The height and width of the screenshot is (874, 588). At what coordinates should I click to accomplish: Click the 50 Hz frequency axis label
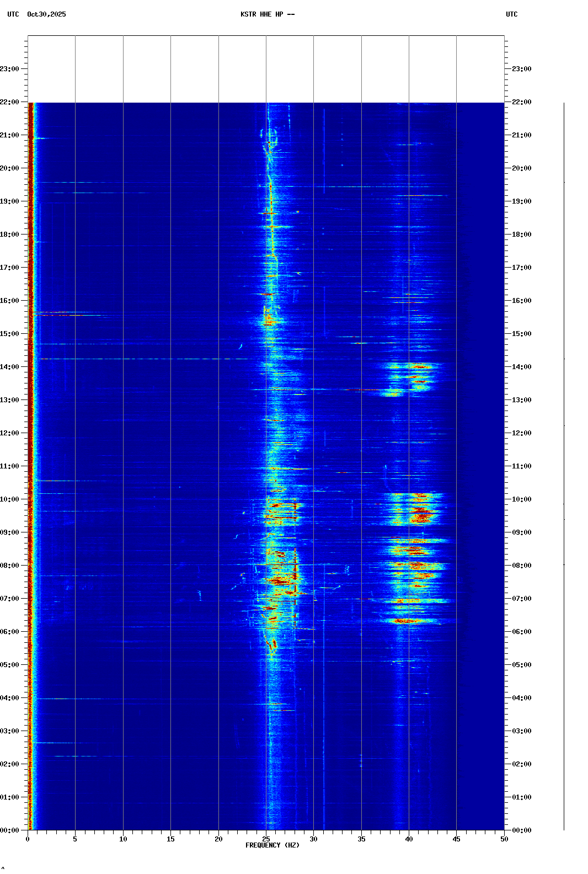click(x=504, y=839)
